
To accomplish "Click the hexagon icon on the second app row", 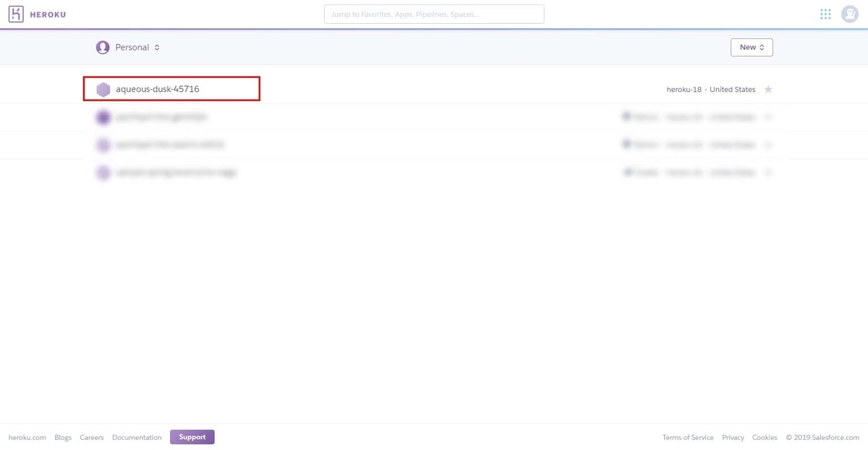I will (x=103, y=116).
